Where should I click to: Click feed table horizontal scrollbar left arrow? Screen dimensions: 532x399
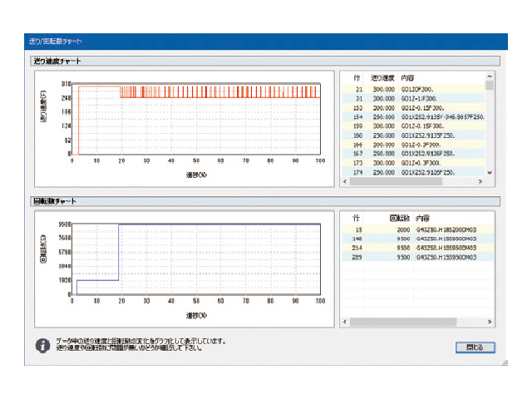coord(345,181)
